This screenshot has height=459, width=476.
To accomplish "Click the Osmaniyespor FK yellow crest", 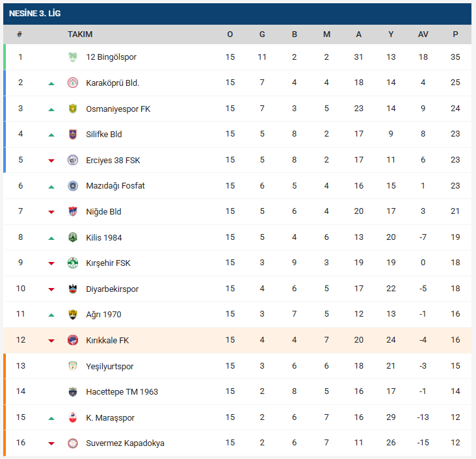I will [x=73, y=109].
